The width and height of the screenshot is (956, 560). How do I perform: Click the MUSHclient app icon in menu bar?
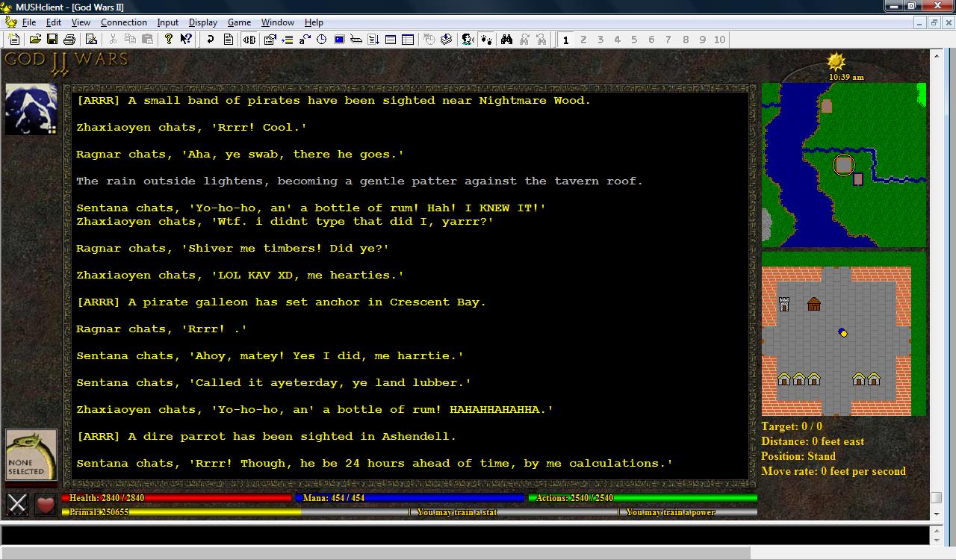coord(11,22)
